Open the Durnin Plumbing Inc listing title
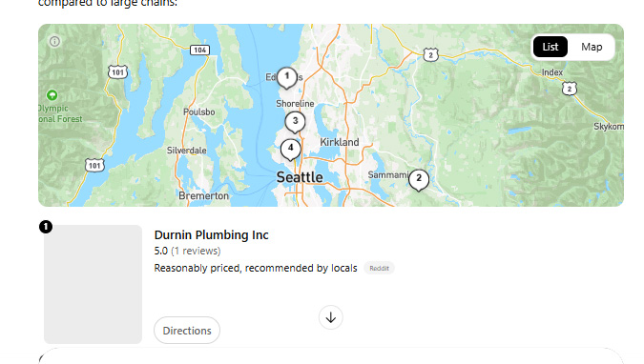This screenshot has height=364, width=644. [x=211, y=234]
